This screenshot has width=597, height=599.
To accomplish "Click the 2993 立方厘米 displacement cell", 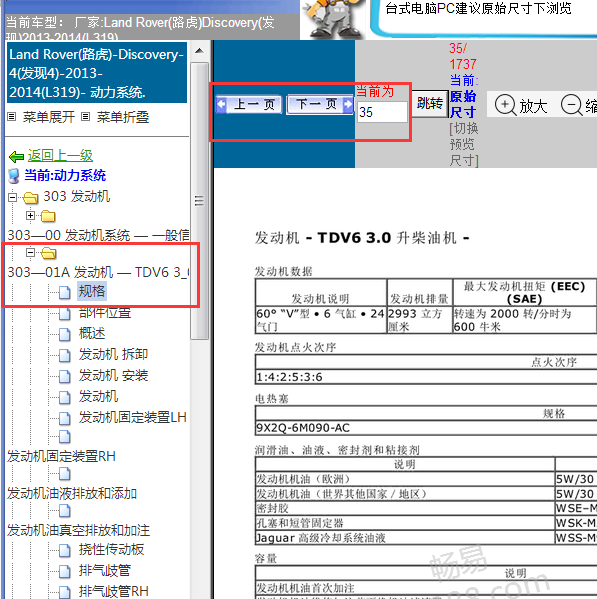I will pyautogui.click(x=419, y=320).
